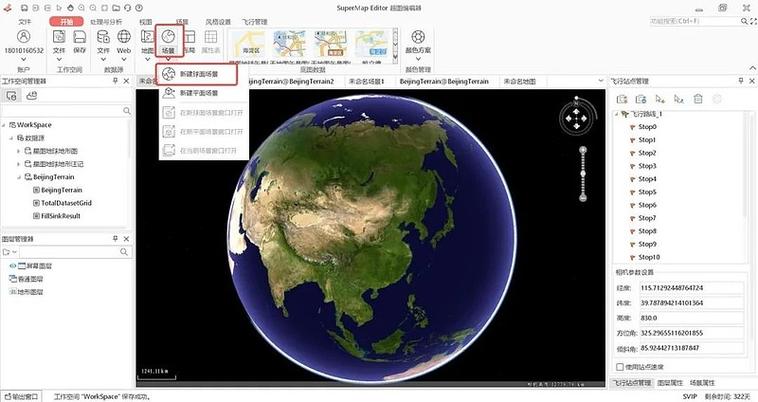This screenshot has height=402, width=758.
Task: Click the workspace manager search box
Action: pos(62,111)
